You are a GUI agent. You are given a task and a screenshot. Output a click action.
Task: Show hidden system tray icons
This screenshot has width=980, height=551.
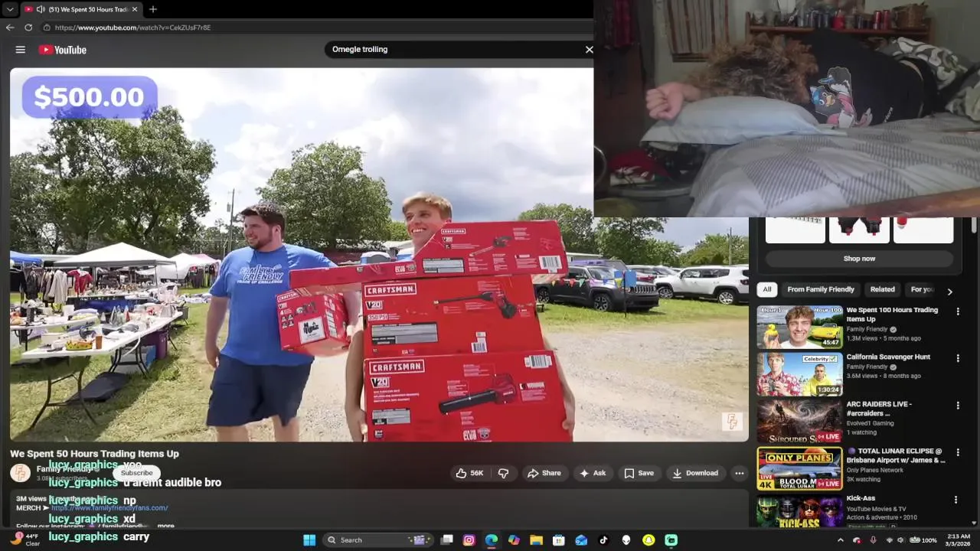point(841,540)
